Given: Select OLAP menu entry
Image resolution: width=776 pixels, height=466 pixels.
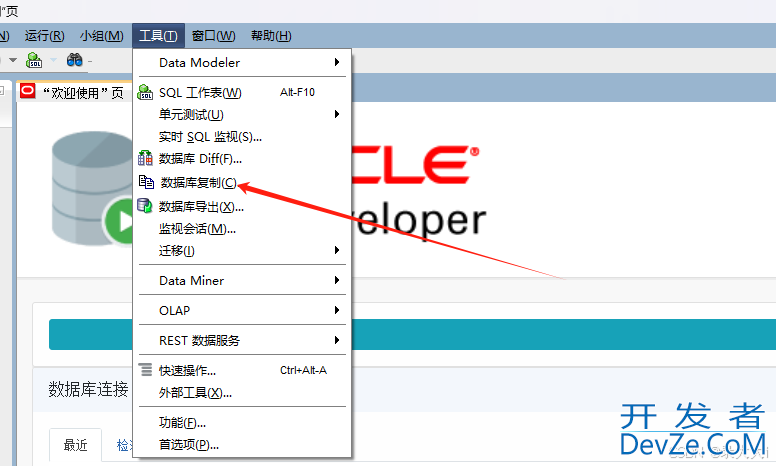Looking at the screenshot, I should pyautogui.click(x=242, y=310).
